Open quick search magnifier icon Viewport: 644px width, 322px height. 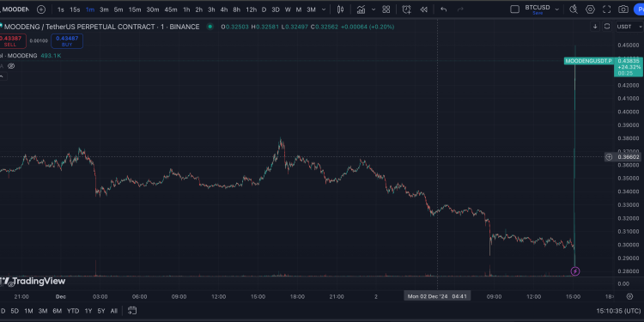[574, 9]
